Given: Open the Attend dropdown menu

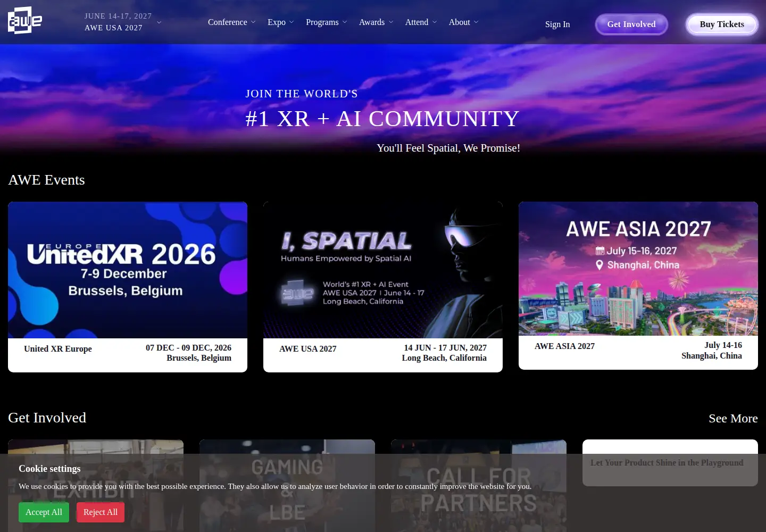Looking at the screenshot, I should tap(421, 22).
